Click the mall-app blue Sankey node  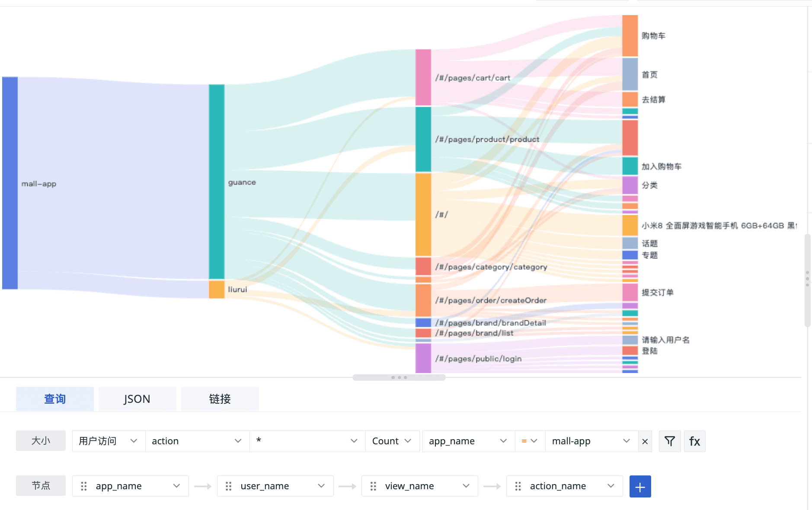pyautogui.click(x=10, y=183)
